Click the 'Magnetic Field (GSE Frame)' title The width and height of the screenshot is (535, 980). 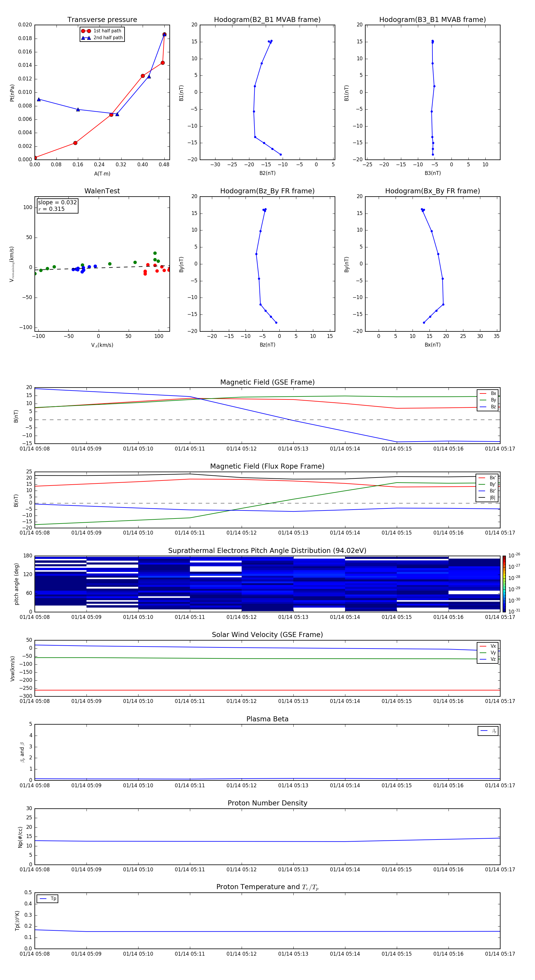tap(267, 382)
